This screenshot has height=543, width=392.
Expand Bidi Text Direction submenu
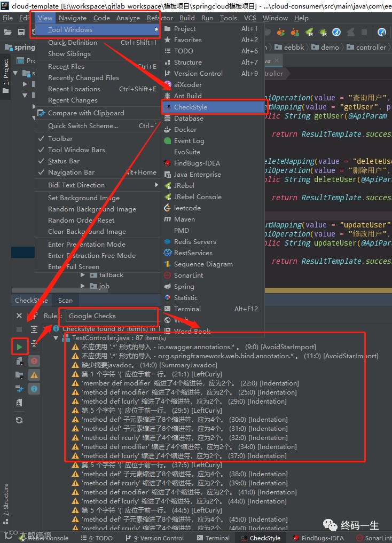(x=98, y=185)
